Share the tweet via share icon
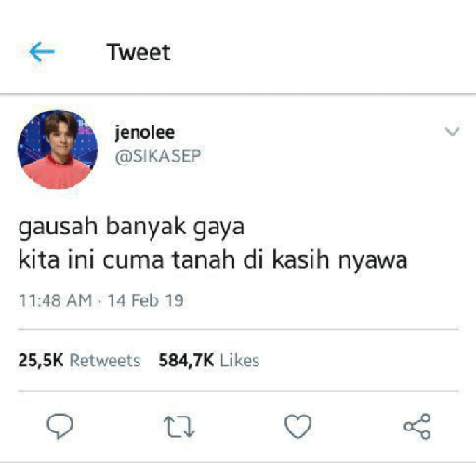The image size is (476, 476). pos(417,427)
